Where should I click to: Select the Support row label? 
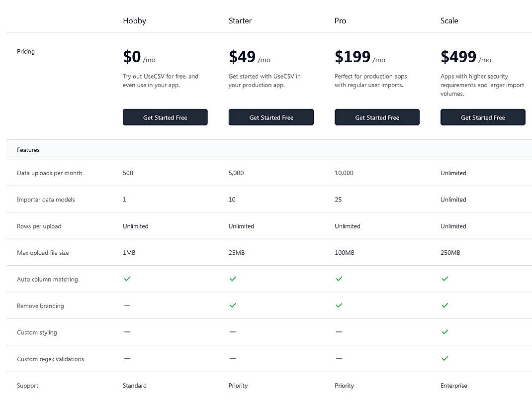click(x=27, y=385)
